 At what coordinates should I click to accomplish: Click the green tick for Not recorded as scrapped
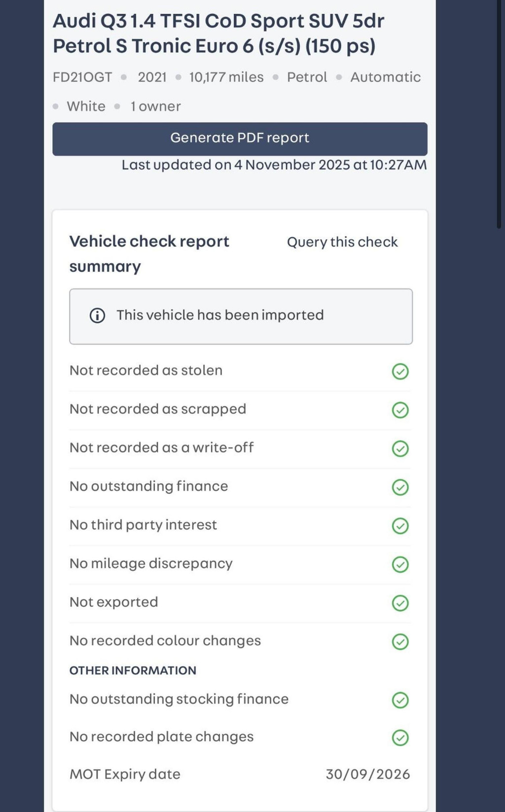tap(400, 409)
